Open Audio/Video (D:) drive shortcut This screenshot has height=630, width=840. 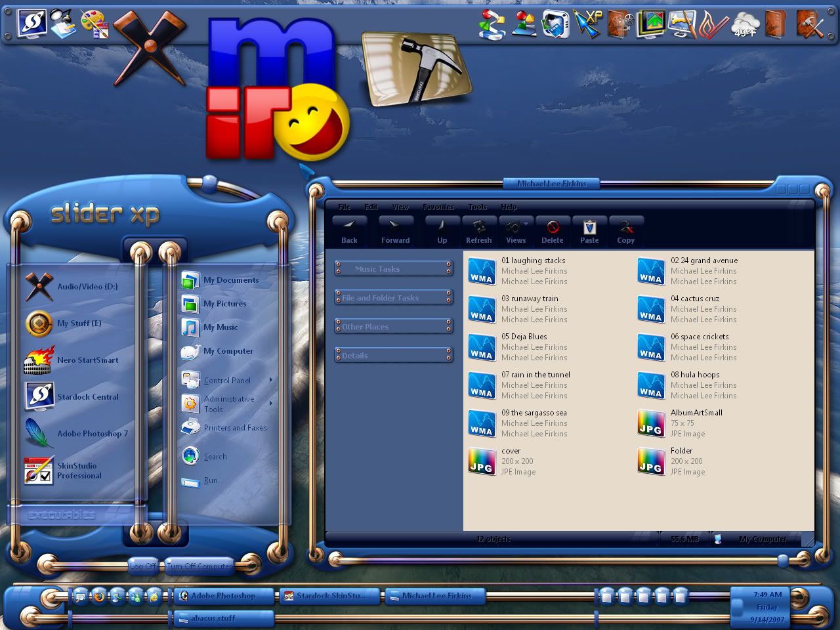tap(72, 287)
